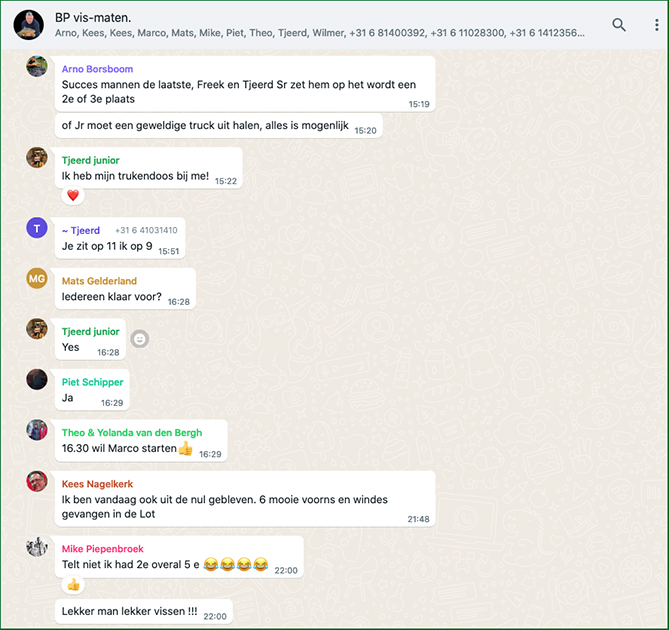Viewport: 669px width, 630px height.
Task: Click the thumbs-up reaction under Mike's message
Action: point(73,585)
